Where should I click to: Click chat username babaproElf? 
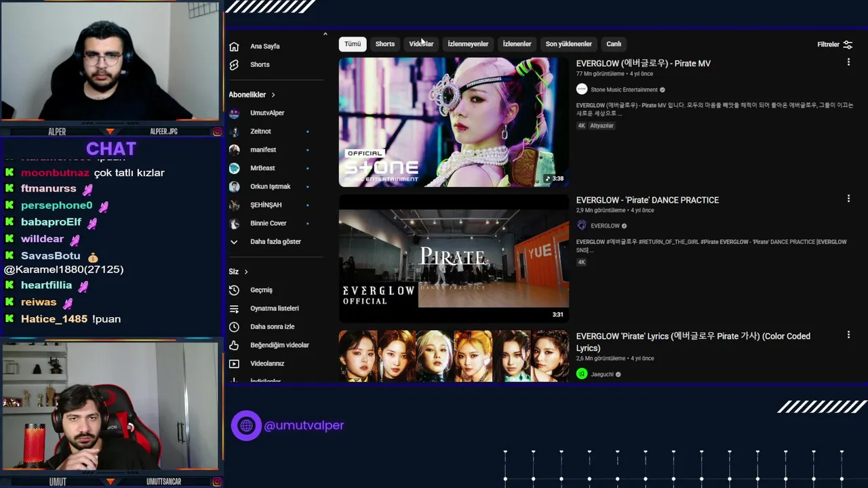click(51, 222)
